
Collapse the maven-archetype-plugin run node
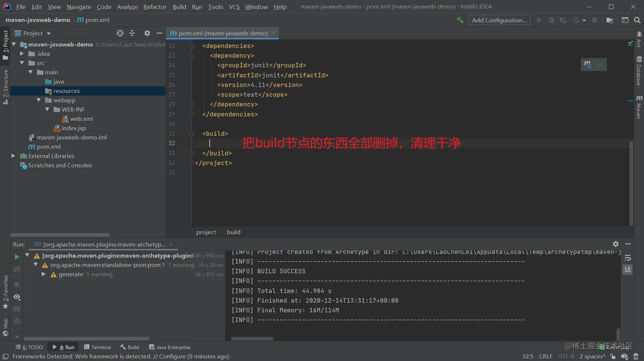(x=27, y=255)
